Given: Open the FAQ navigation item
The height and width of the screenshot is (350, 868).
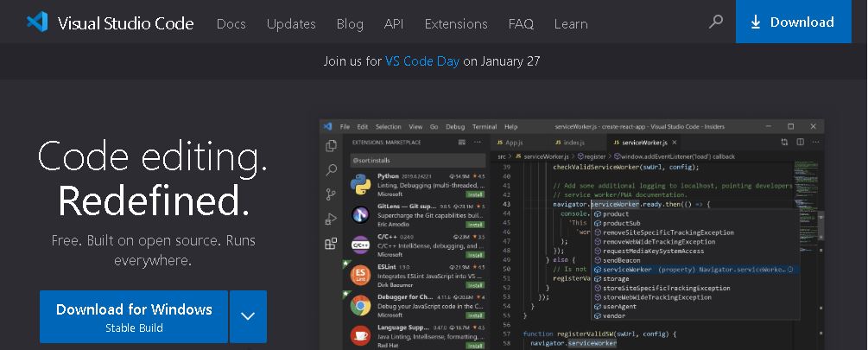Looking at the screenshot, I should click(521, 24).
